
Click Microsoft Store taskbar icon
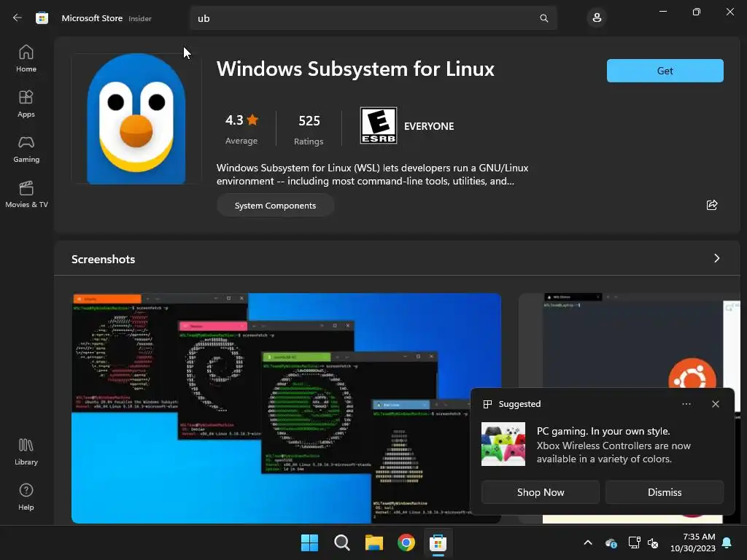[438, 542]
